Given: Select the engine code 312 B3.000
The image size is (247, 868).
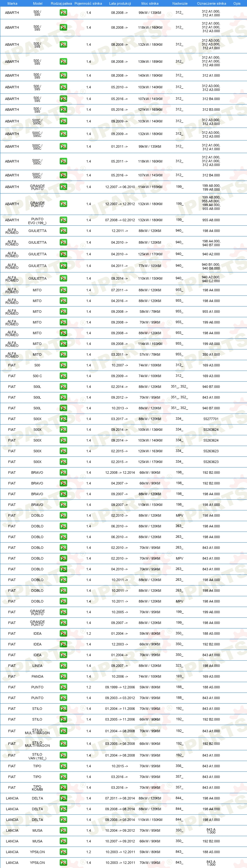Looking at the screenshot, I should pos(211,110).
